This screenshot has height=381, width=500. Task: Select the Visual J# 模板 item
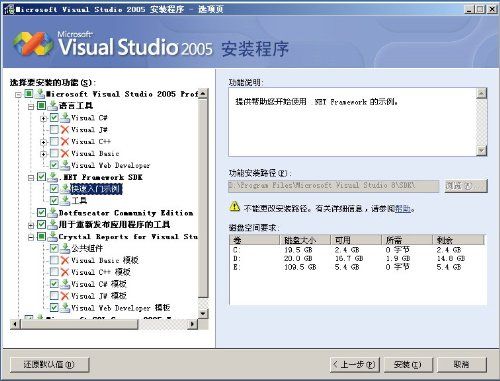tap(99, 296)
